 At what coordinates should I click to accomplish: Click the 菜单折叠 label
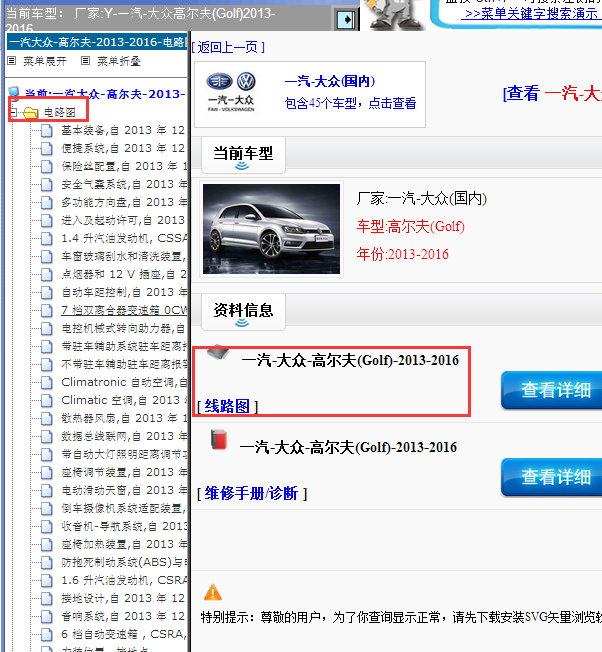point(118,62)
